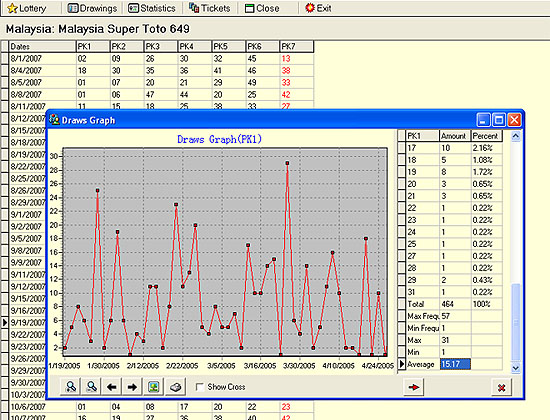Click the zoom out magnifier icon
Image resolution: width=550 pixels, height=420 pixels.
coord(91,387)
